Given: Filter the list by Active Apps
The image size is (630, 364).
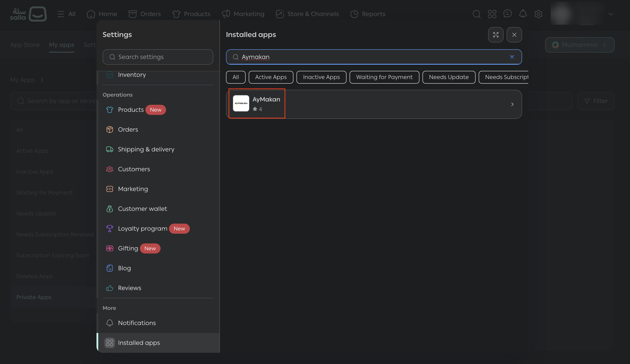Looking at the screenshot, I should 271,77.
